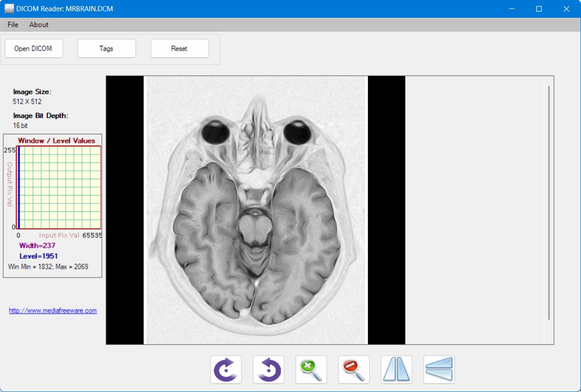The height and width of the screenshot is (392, 581).
Task: Open the About menu
Action: coord(39,25)
